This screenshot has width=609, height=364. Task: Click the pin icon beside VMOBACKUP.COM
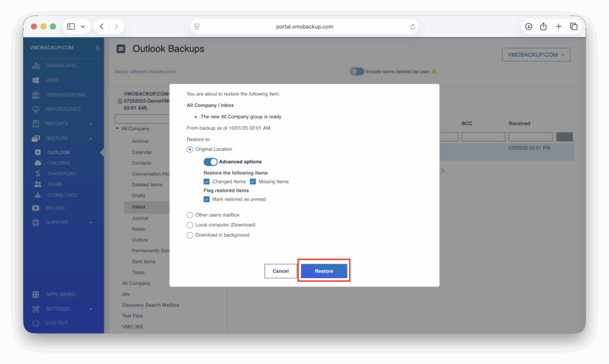click(97, 48)
